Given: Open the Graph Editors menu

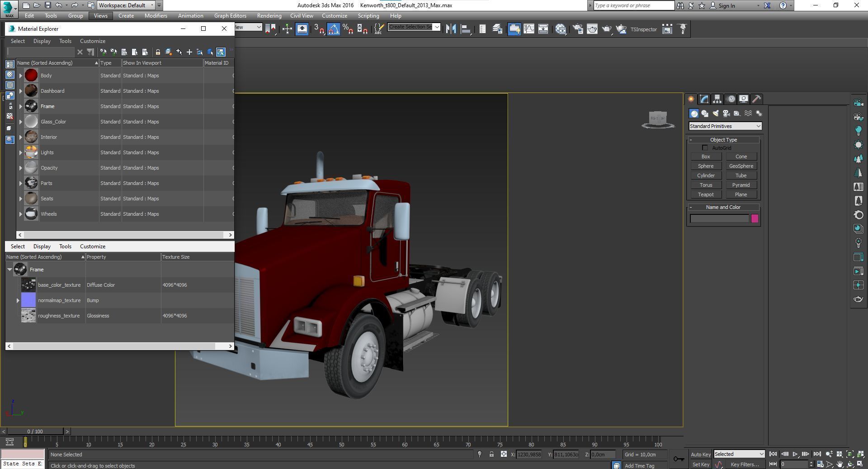Looking at the screenshot, I should pyautogui.click(x=230, y=16).
